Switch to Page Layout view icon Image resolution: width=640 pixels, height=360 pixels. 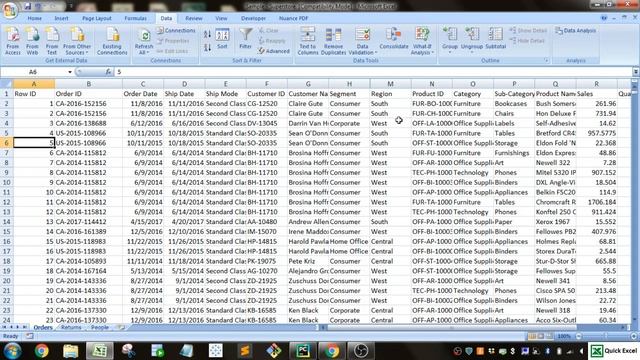coord(540,336)
